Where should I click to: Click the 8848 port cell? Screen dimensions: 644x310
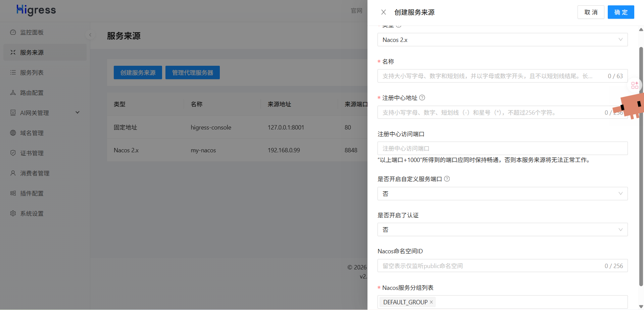pyautogui.click(x=351, y=150)
